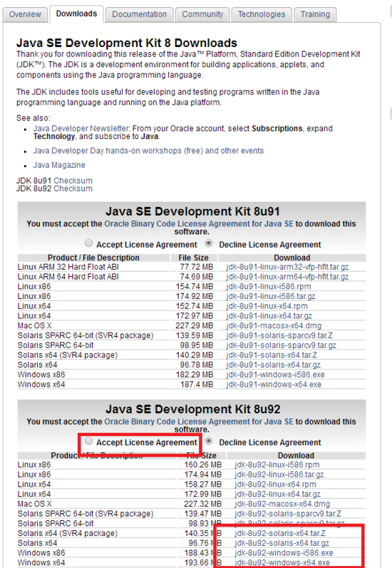Download jdk-8u91-solaris-x64.tar.Z
392x568 pixels.
click(x=272, y=355)
